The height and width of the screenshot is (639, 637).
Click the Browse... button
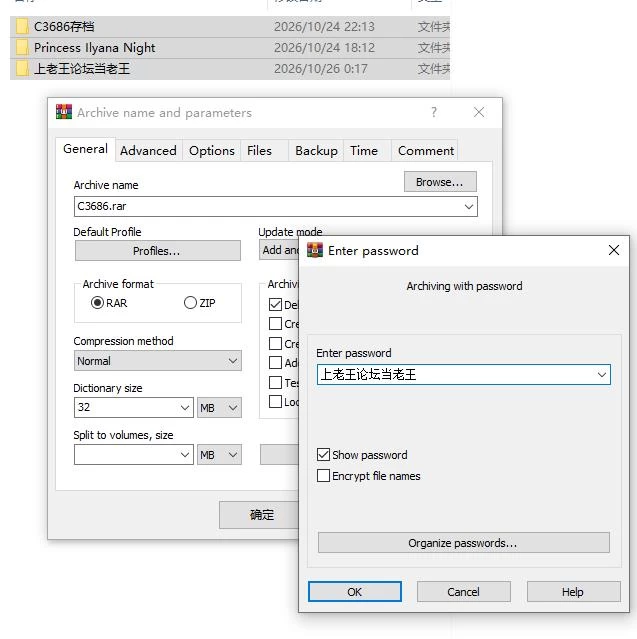click(x=440, y=182)
